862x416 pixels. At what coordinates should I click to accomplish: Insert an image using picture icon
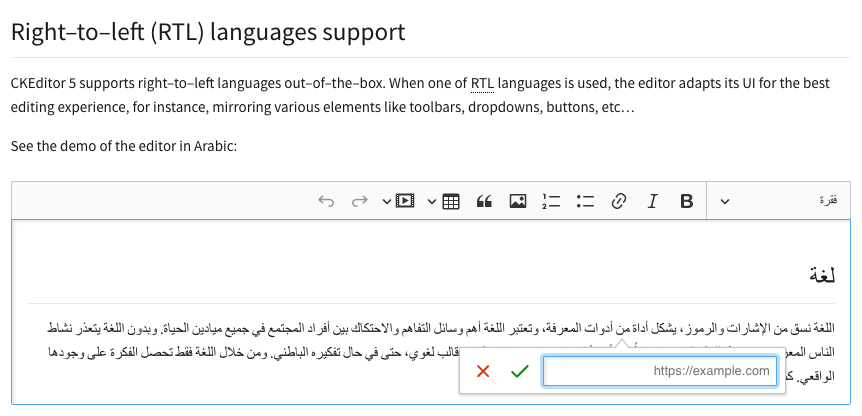[518, 201]
